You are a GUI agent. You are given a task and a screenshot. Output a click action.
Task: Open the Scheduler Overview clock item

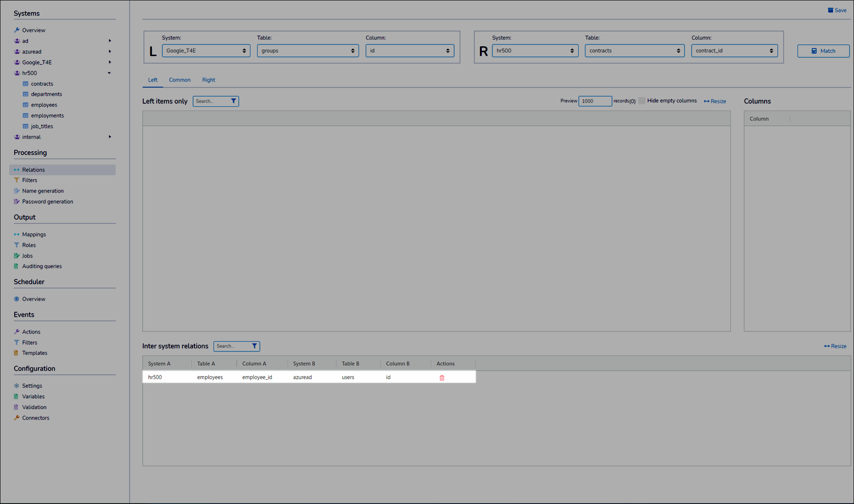tap(33, 299)
